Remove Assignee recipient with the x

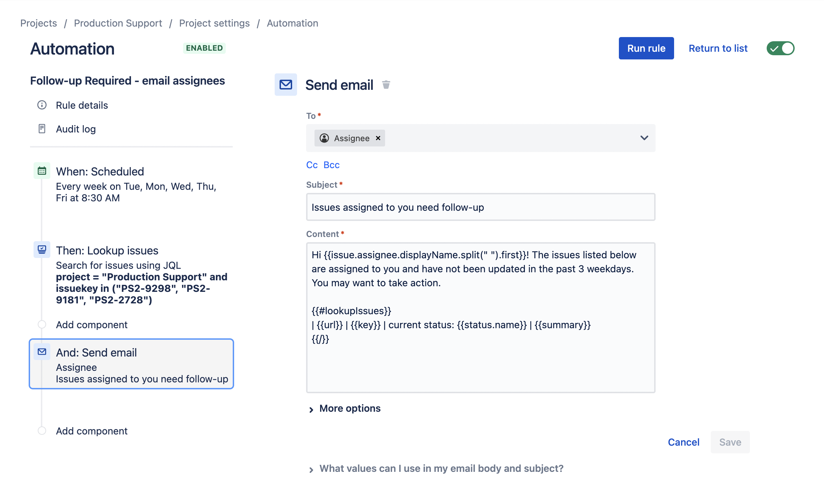(378, 138)
